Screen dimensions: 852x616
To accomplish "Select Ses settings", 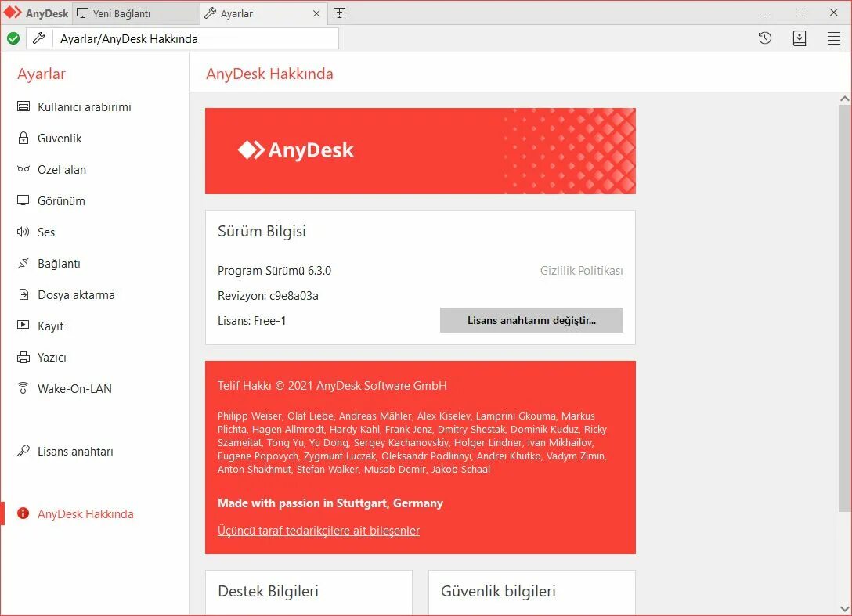I will (45, 232).
